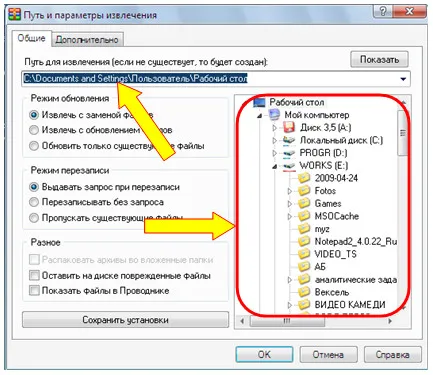Click the folder icon next to АБ
Viewport: 433px width, 375px height.
point(304,267)
